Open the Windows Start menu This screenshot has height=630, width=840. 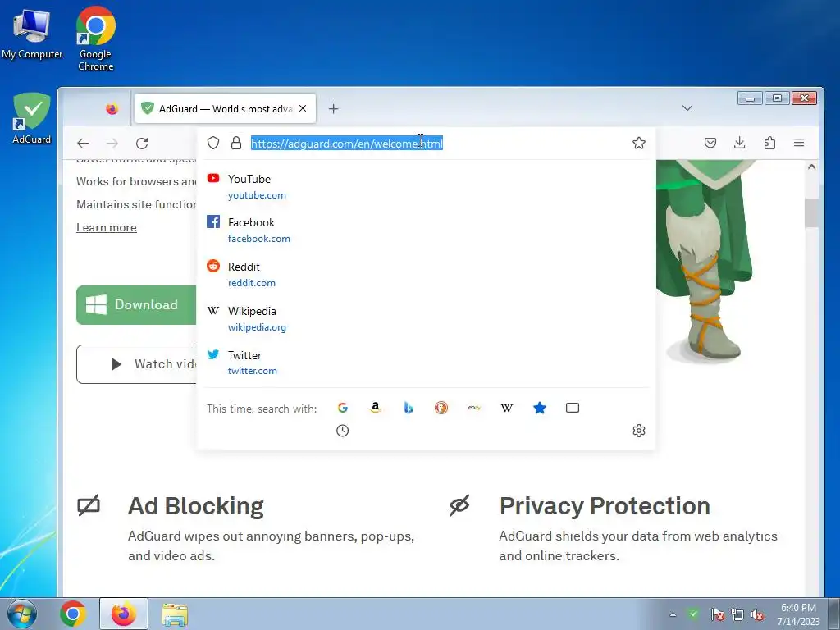point(22,614)
